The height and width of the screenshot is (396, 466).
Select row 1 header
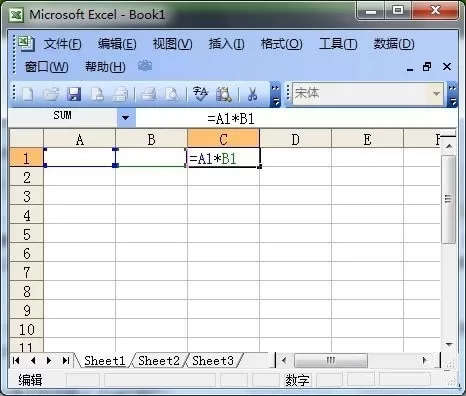[x=26, y=158]
